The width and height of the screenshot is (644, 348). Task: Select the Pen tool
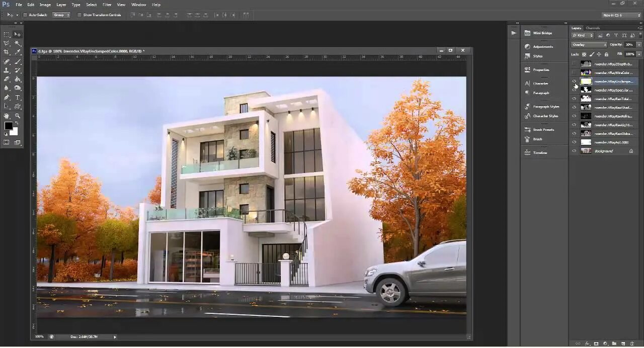click(x=7, y=97)
